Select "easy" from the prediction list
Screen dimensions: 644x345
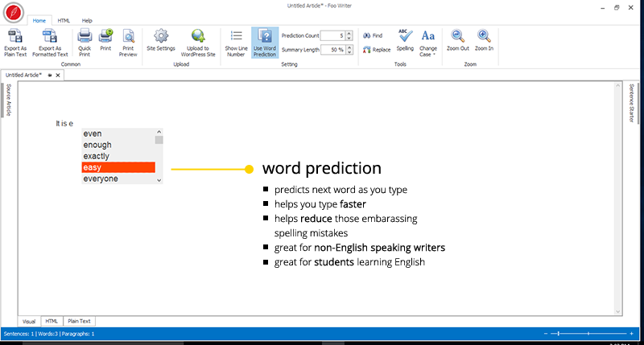point(118,167)
